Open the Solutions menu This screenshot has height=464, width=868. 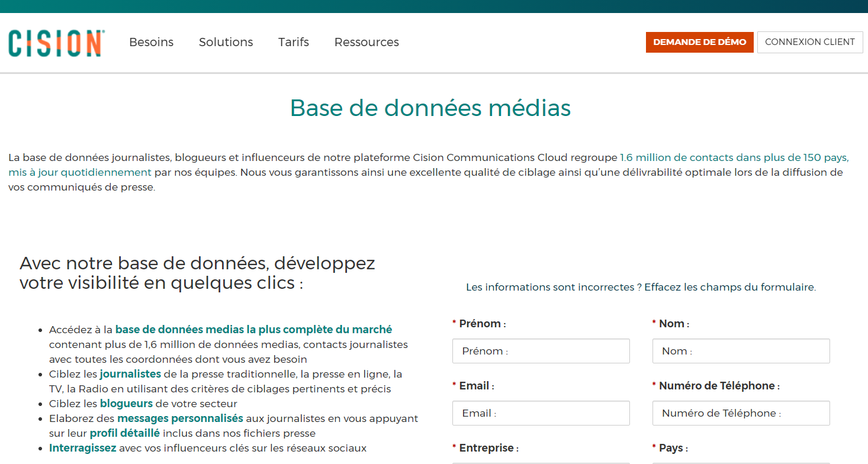pos(226,42)
